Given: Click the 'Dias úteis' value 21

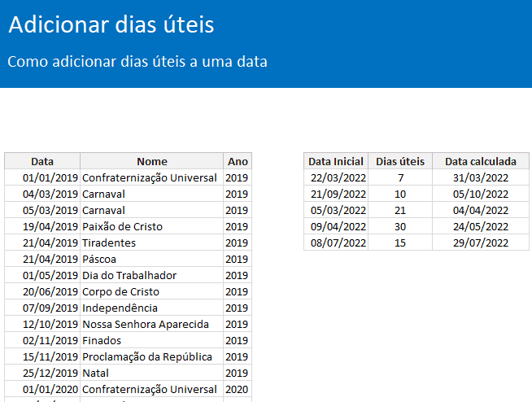Looking at the screenshot, I should point(400,210).
